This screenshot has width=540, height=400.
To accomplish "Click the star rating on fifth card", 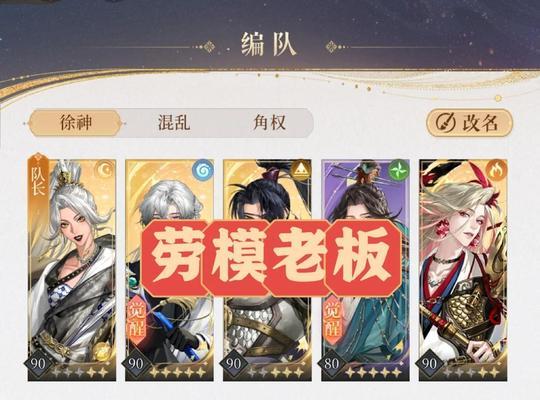I will 471,372.
